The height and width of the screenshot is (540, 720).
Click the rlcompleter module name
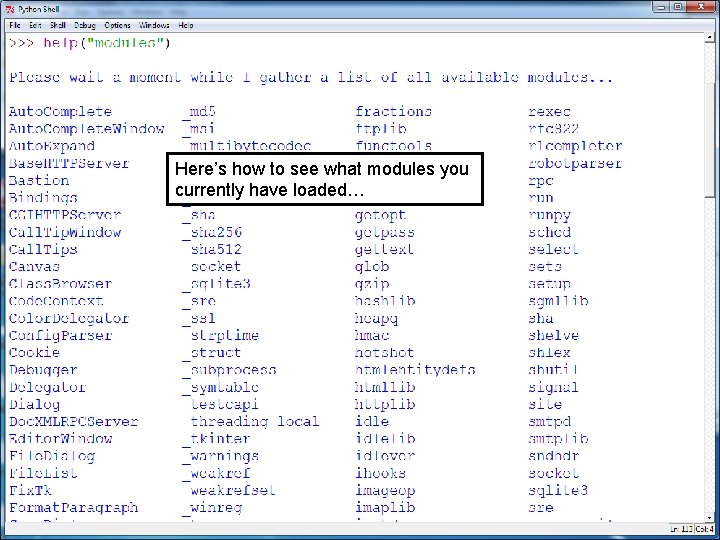(x=575, y=146)
